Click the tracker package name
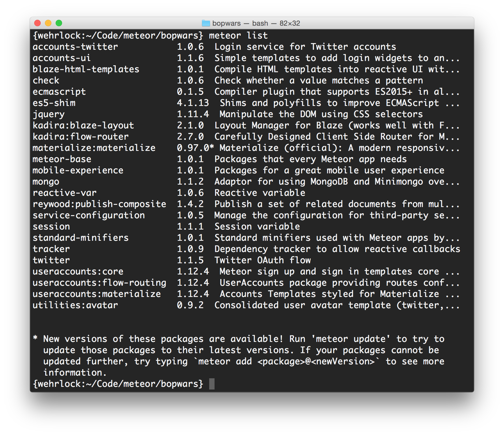 coord(51,249)
